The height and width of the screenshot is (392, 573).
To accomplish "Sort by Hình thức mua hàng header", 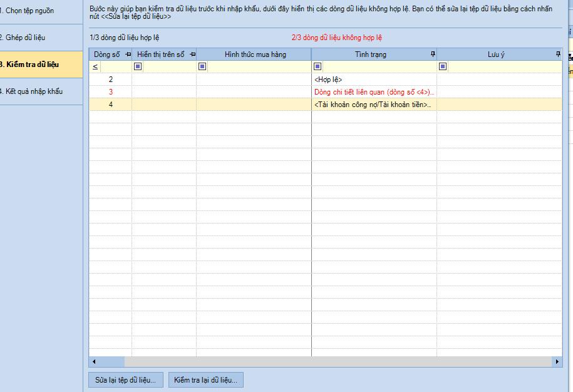I will [255, 54].
